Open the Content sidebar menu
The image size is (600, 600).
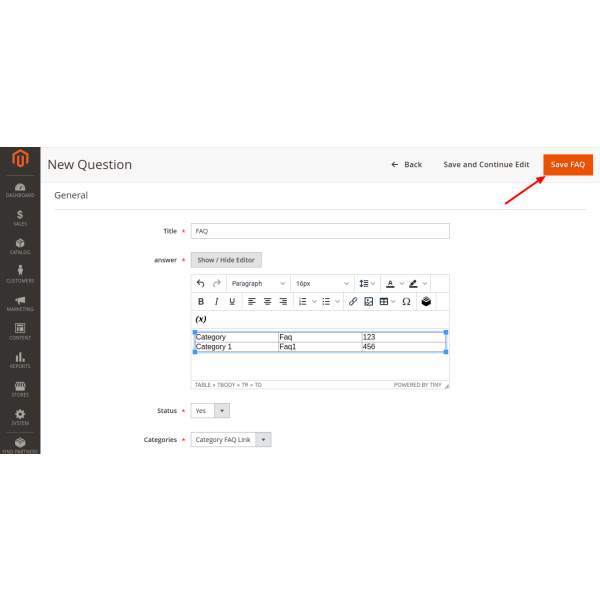[x=20, y=332]
